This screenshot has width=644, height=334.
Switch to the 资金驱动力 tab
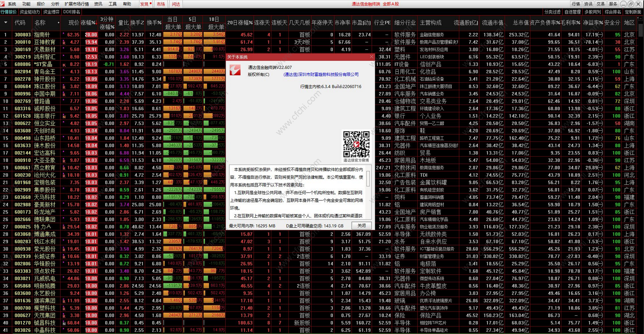tap(29, 12)
